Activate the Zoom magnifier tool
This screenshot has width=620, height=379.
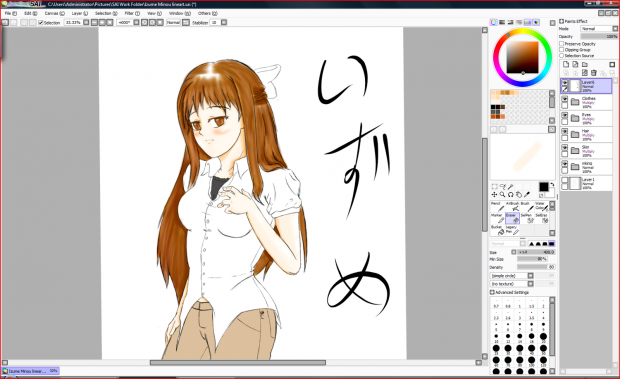[x=502, y=194]
